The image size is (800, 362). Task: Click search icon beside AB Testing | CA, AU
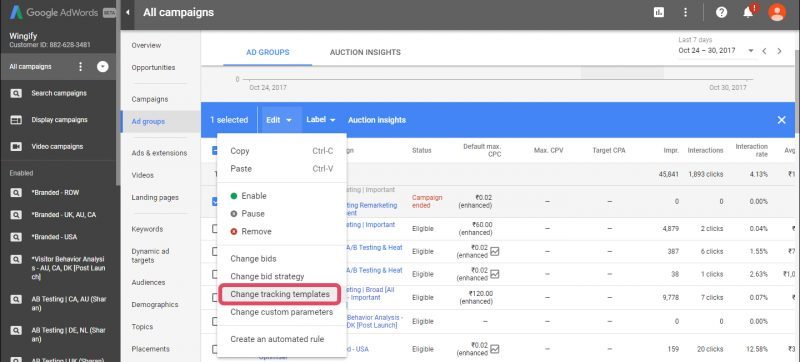tap(16, 299)
